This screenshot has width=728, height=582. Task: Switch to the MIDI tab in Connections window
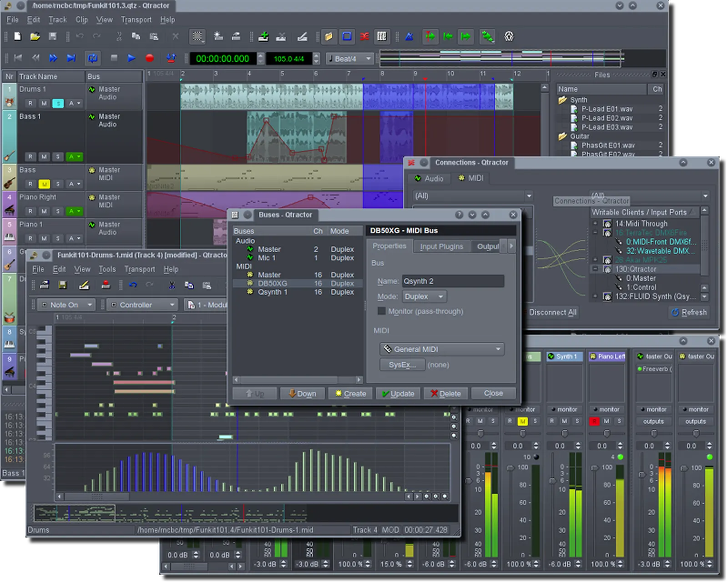[471, 178]
